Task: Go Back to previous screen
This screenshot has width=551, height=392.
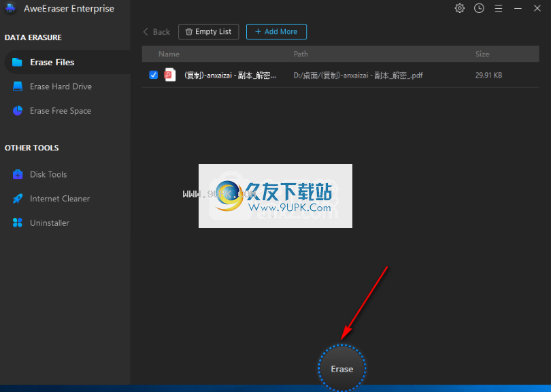Action: 156,32
